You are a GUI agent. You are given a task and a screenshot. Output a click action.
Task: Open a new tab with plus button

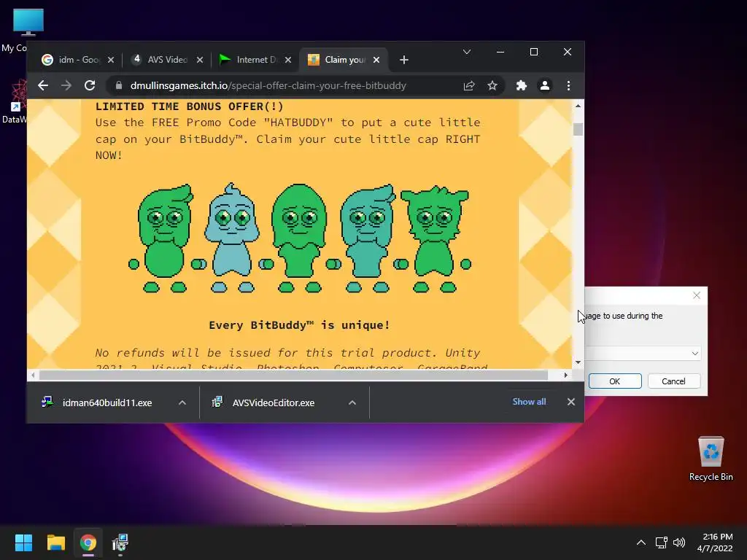click(404, 60)
